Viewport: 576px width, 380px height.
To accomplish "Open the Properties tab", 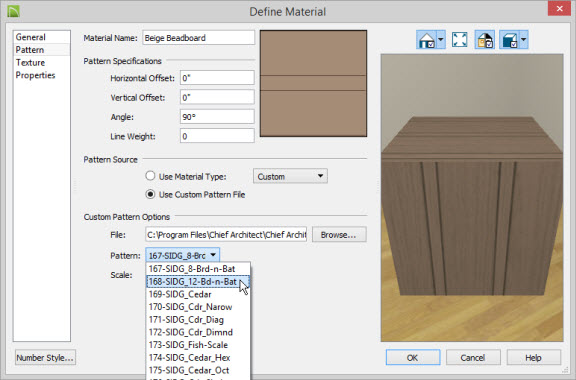I will click(x=42, y=75).
